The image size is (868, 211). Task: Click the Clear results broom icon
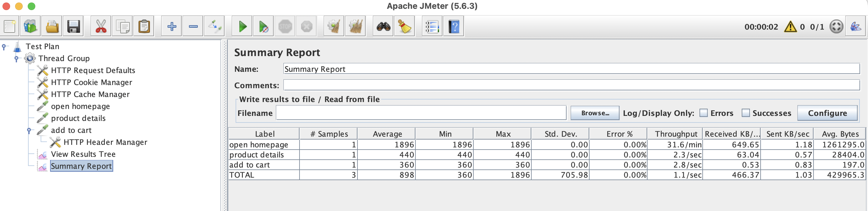click(334, 26)
